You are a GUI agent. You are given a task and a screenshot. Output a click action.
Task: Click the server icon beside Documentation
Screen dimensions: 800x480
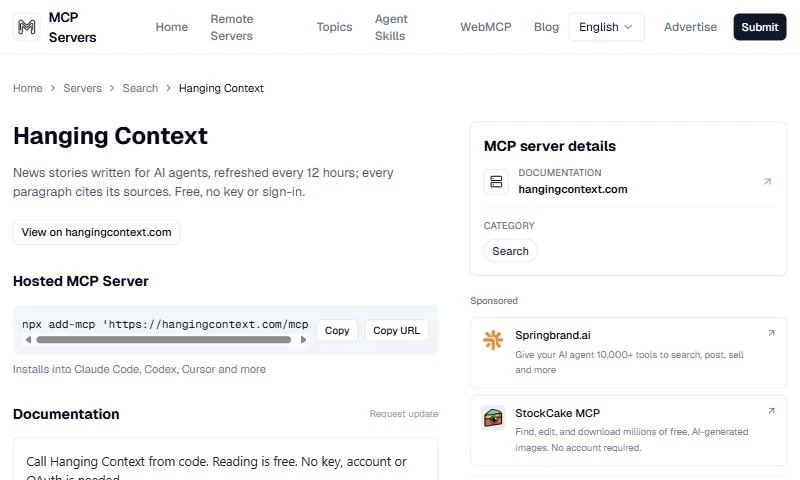coord(496,182)
